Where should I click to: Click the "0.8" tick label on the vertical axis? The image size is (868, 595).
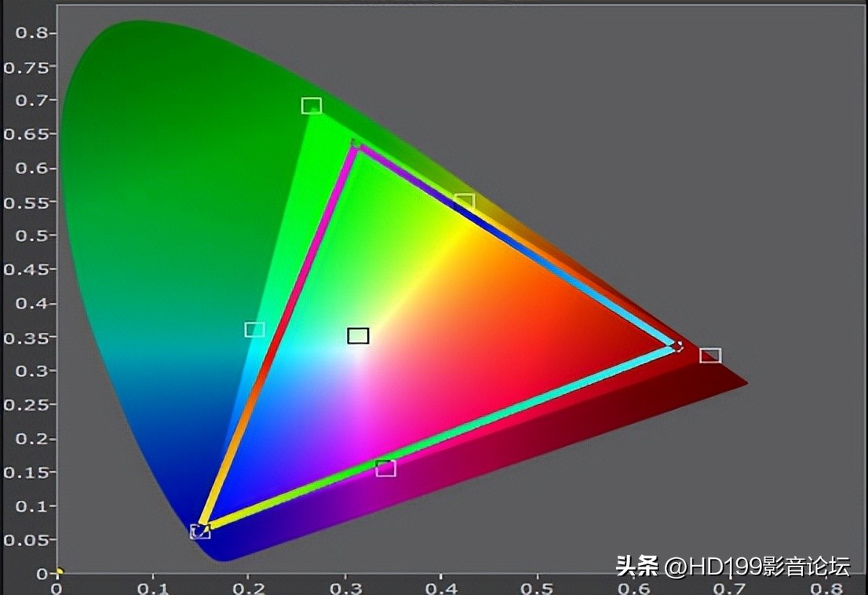pos(32,33)
